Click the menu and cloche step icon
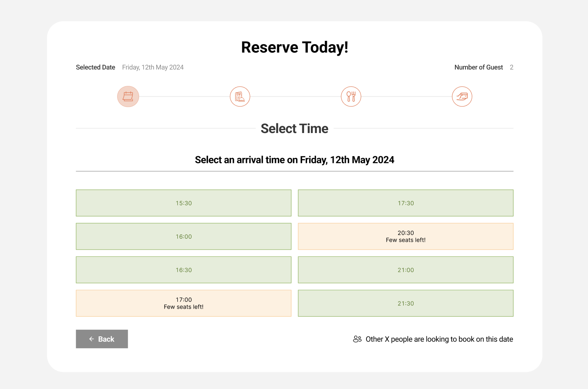The image size is (588, 389). tap(240, 96)
